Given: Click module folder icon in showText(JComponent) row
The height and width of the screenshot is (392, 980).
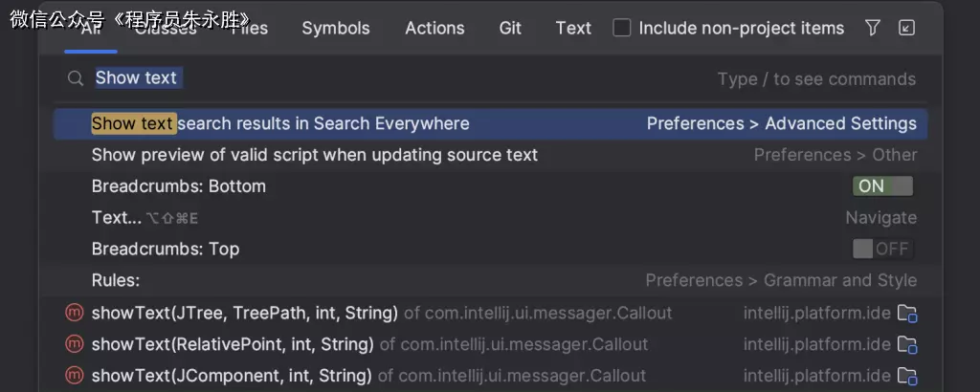Looking at the screenshot, I should (x=906, y=376).
